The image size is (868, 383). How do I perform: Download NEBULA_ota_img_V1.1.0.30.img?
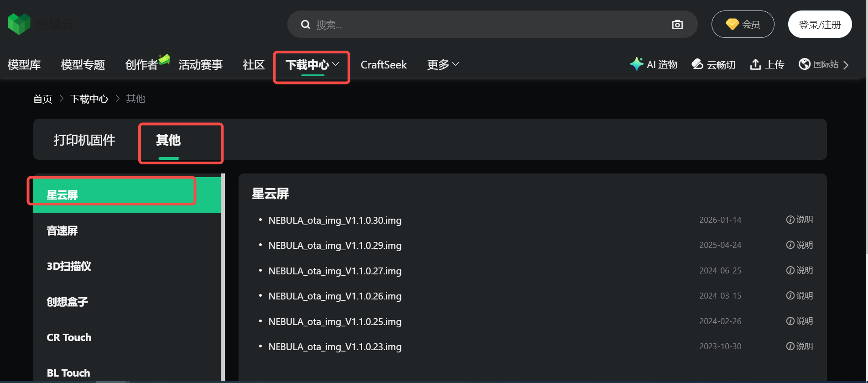(x=335, y=220)
